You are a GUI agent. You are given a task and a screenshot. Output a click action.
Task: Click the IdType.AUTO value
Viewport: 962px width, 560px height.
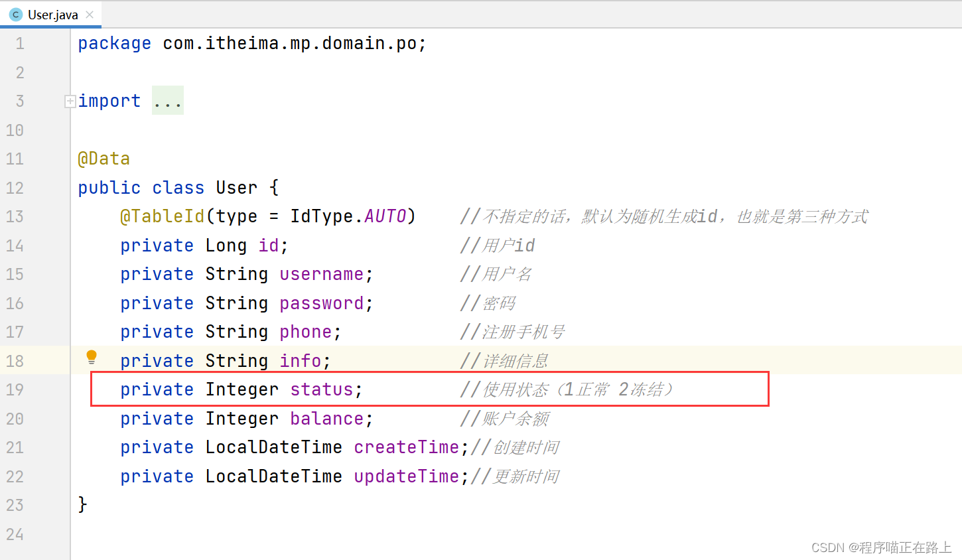point(348,216)
